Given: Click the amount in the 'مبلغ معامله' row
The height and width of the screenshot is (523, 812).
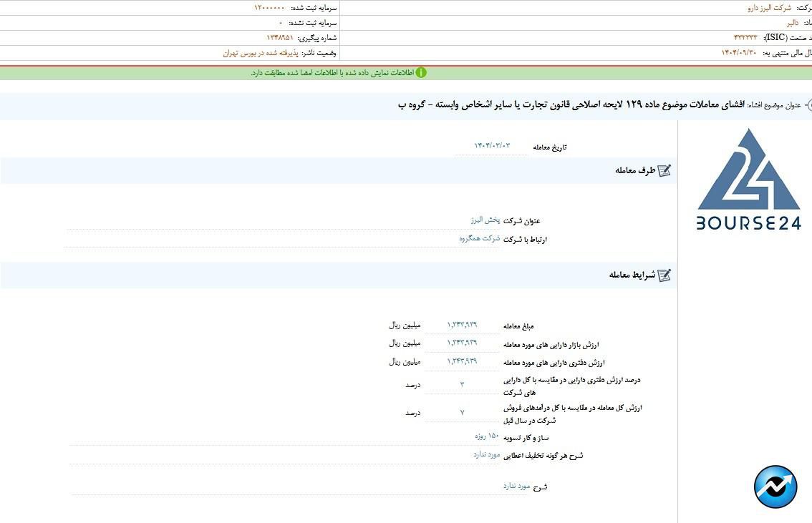Looking at the screenshot, I should pyautogui.click(x=462, y=325).
